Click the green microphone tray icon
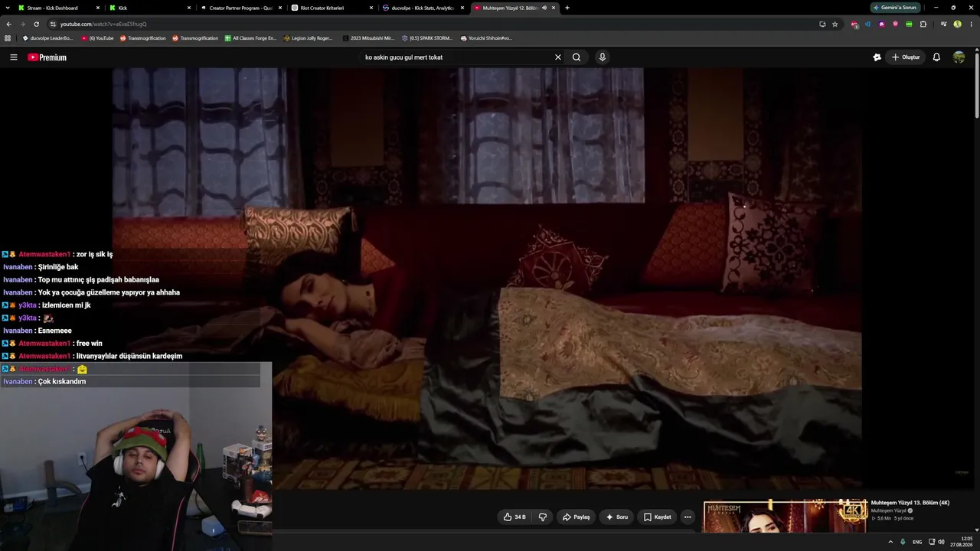The width and height of the screenshot is (980, 551). (903, 542)
